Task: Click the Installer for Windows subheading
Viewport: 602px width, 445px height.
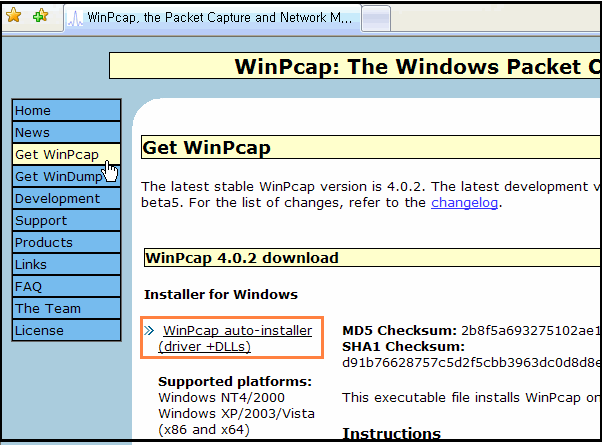Action: click(x=221, y=294)
